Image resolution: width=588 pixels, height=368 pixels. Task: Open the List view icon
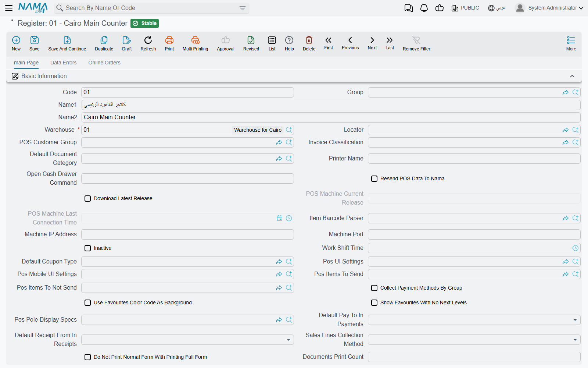[272, 40]
